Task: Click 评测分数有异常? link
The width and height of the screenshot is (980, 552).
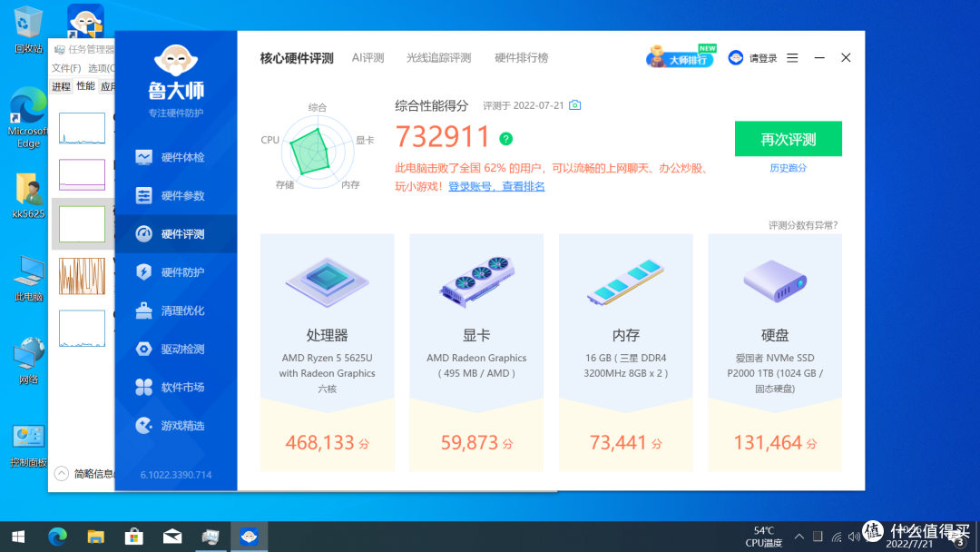Action: pos(803,225)
